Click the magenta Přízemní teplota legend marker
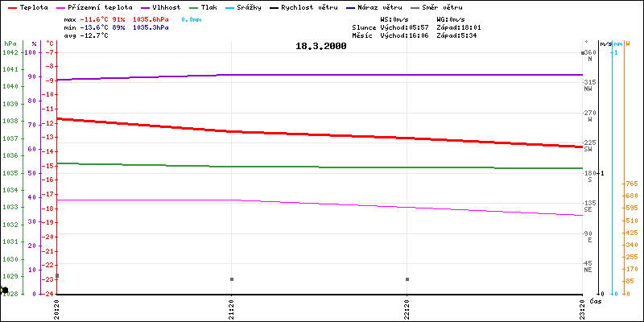 [x=63, y=7]
